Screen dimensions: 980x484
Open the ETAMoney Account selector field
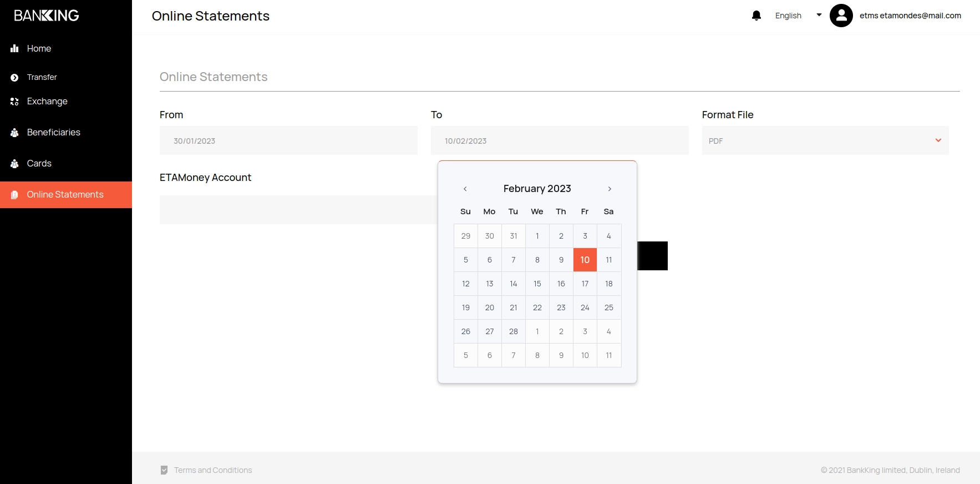[298, 210]
